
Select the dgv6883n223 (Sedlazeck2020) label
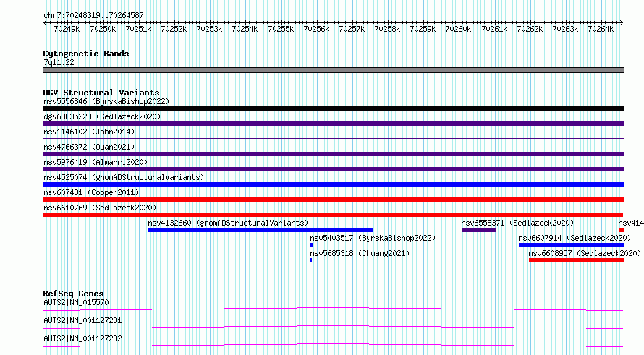[102, 116]
